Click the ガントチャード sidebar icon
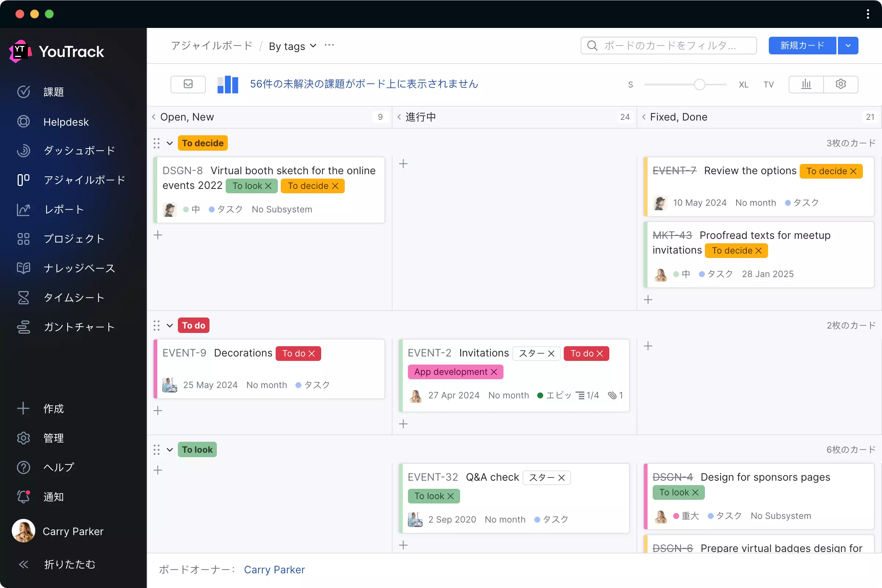 (x=23, y=326)
